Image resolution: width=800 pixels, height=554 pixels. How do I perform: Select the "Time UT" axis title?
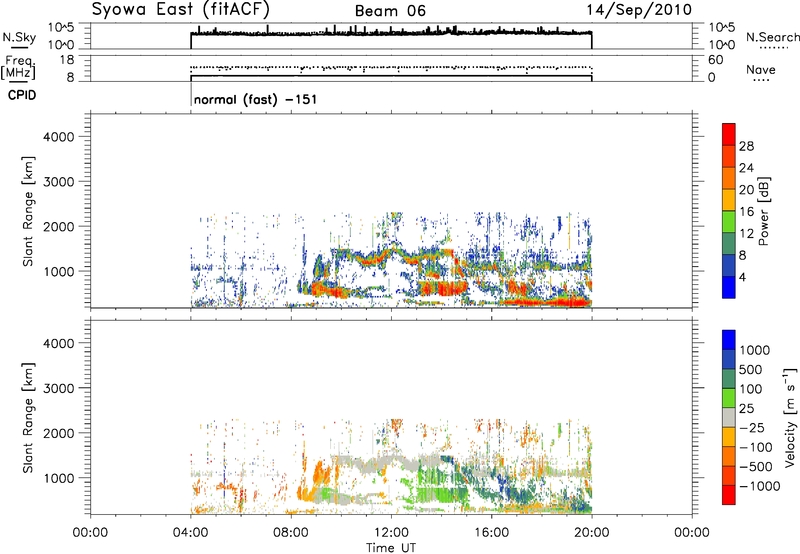coord(391,548)
